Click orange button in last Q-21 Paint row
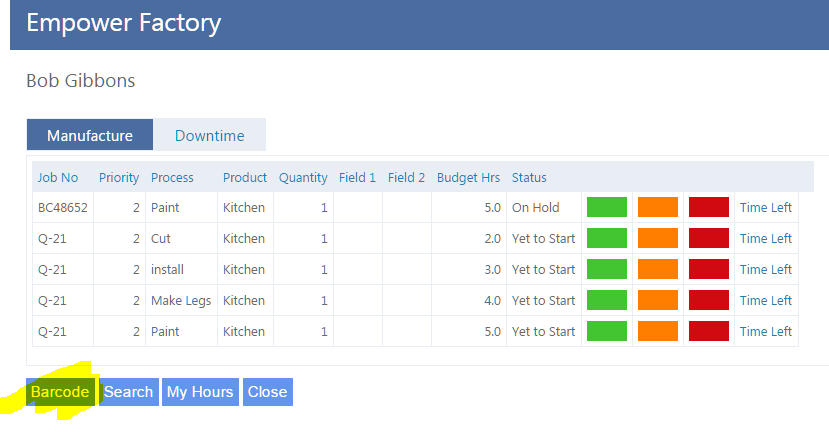Image resolution: width=829 pixels, height=443 pixels. point(657,332)
